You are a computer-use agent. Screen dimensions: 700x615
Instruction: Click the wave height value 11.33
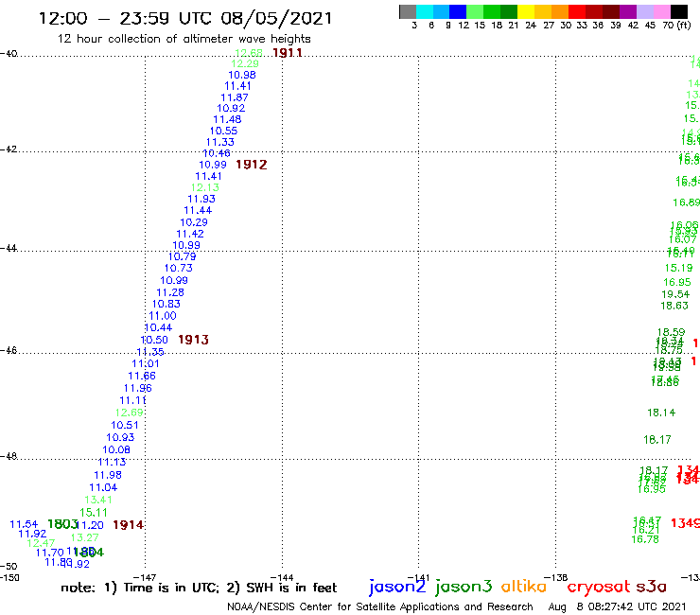click(220, 143)
